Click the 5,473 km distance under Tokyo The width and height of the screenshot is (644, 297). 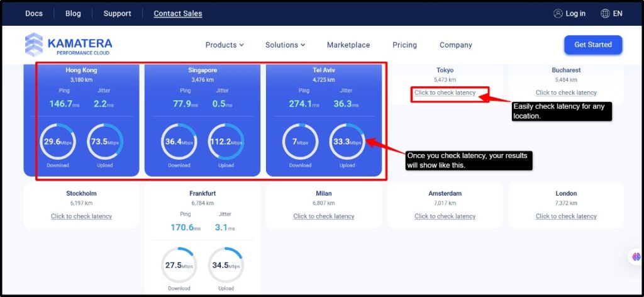point(445,80)
